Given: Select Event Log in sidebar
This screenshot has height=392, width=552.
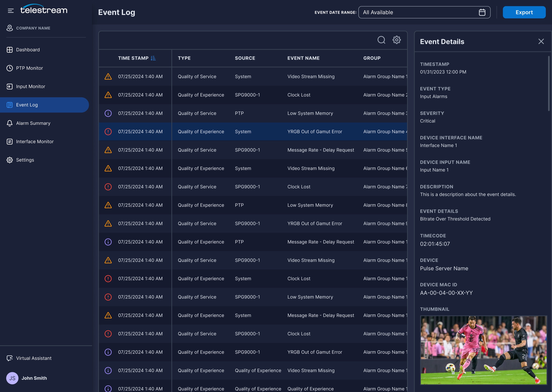Looking at the screenshot, I should (44, 105).
